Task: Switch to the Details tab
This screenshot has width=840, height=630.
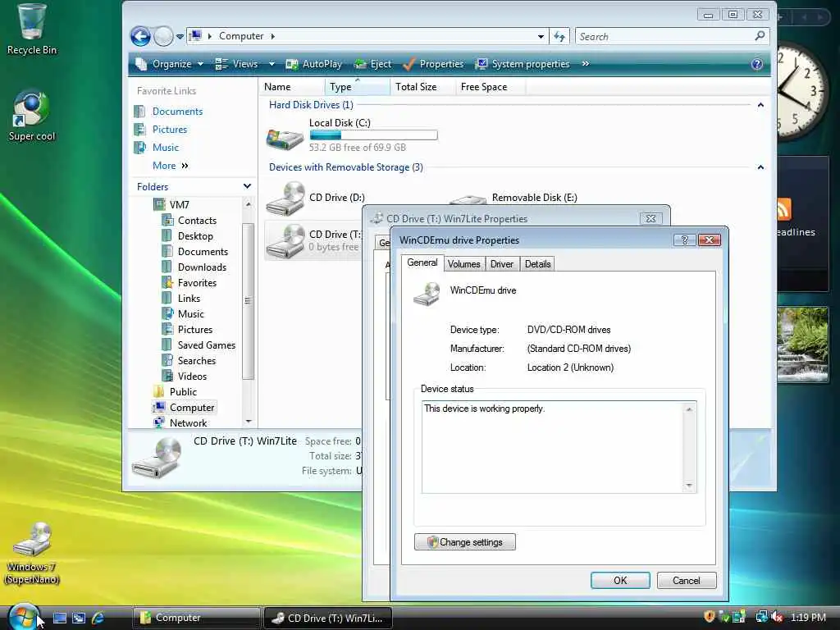Action: tap(537, 263)
